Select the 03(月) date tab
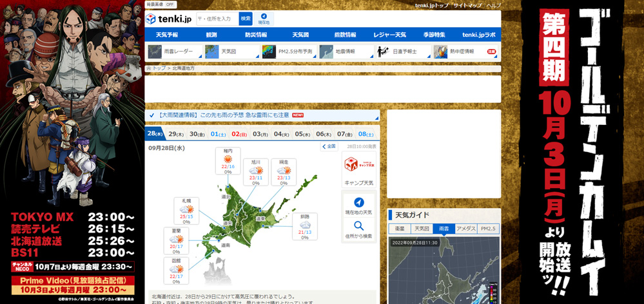 pyautogui.click(x=260, y=134)
